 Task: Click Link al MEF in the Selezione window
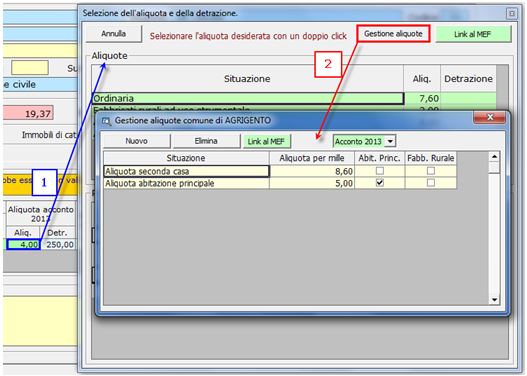[473, 34]
